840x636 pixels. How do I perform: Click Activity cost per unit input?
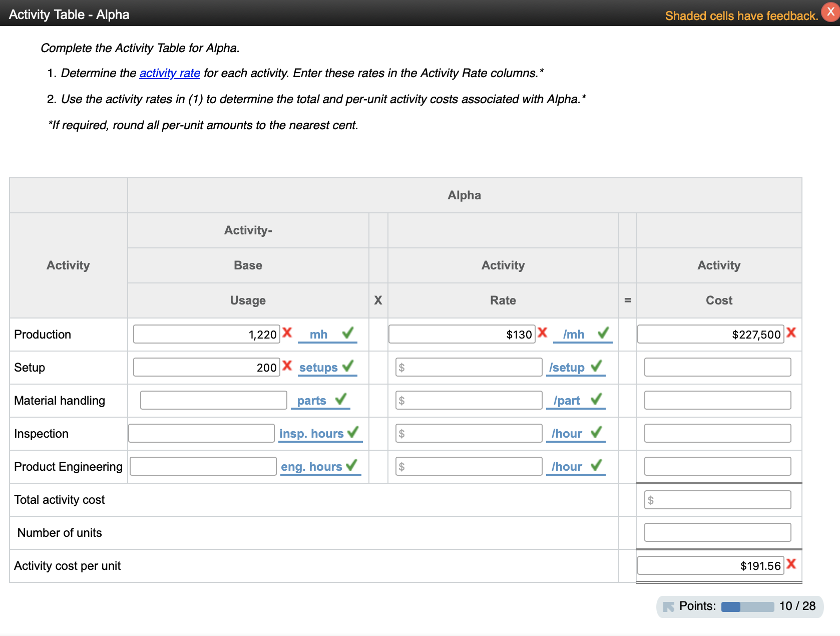pos(711,565)
